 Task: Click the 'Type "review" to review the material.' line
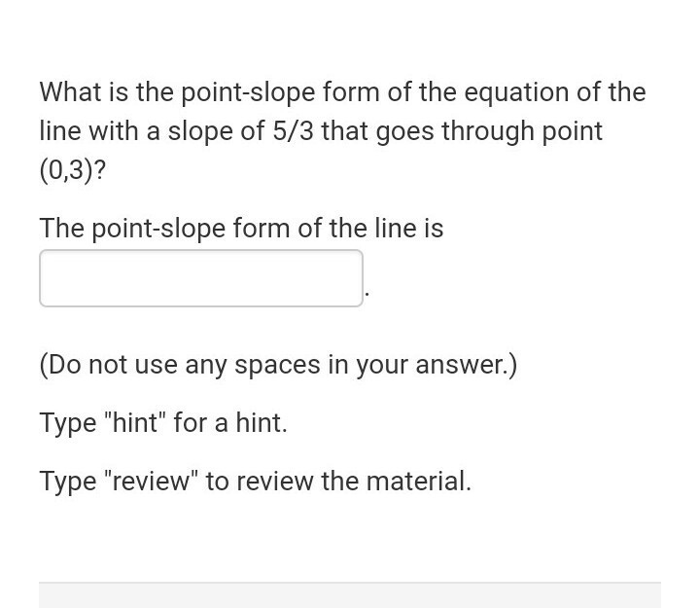pyautogui.click(x=256, y=482)
